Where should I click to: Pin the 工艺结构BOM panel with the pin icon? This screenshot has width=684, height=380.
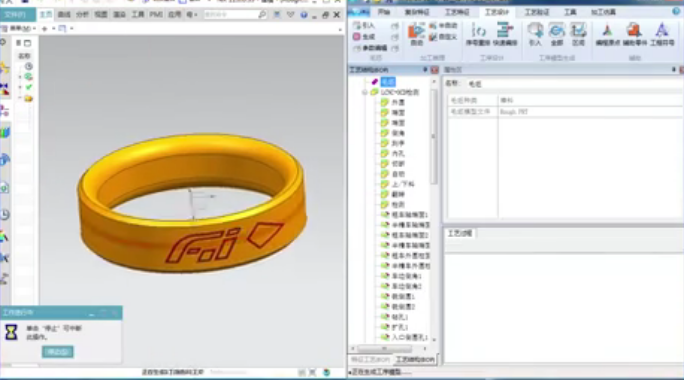coord(425,70)
